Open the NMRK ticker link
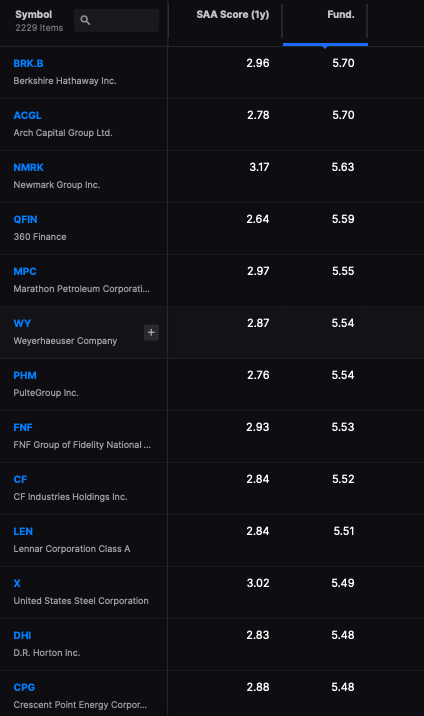The width and height of the screenshot is (424, 716). (28, 168)
